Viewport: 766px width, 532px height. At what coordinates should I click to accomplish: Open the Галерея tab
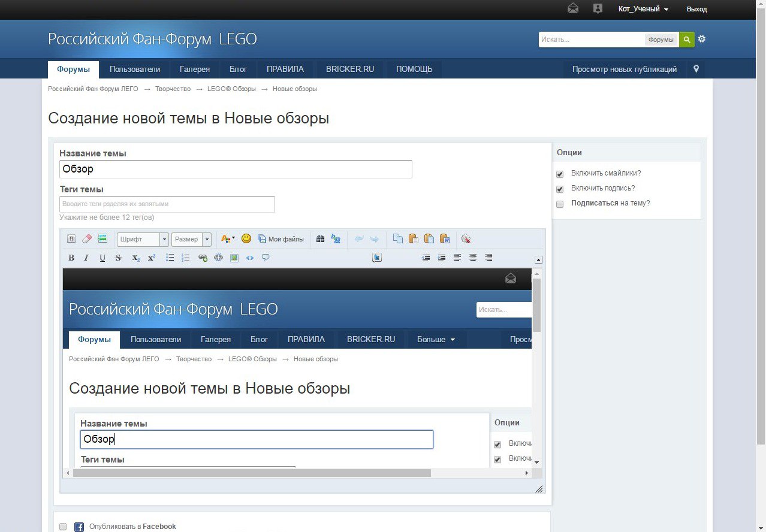[195, 69]
